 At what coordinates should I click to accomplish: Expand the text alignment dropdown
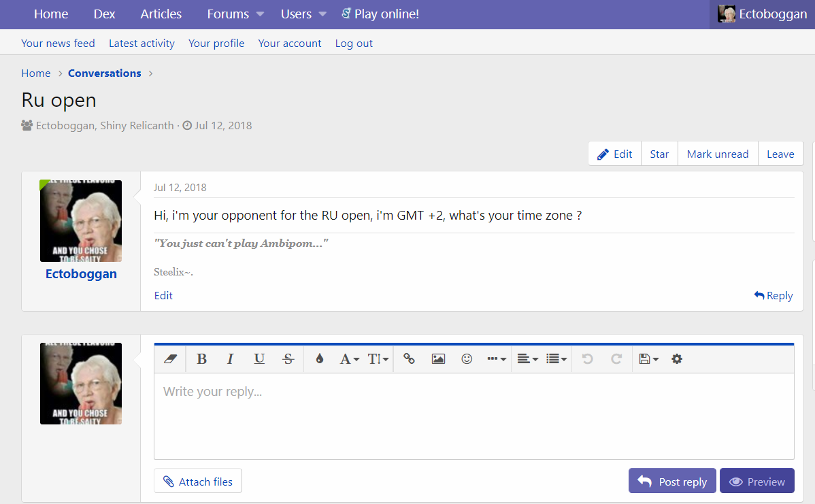tap(527, 359)
